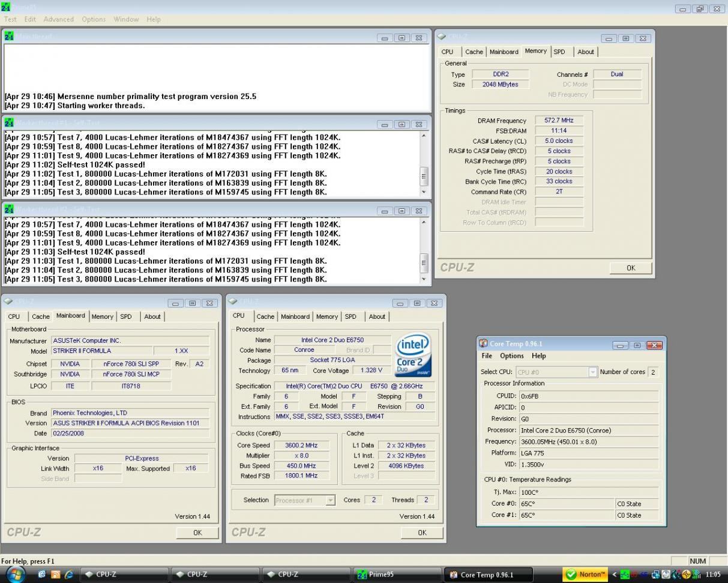Image resolution: width=728 pixels, height=583 pixels.
Task: Click the FSB:DRAM ratio 11:14
Action: pos(559,131)
